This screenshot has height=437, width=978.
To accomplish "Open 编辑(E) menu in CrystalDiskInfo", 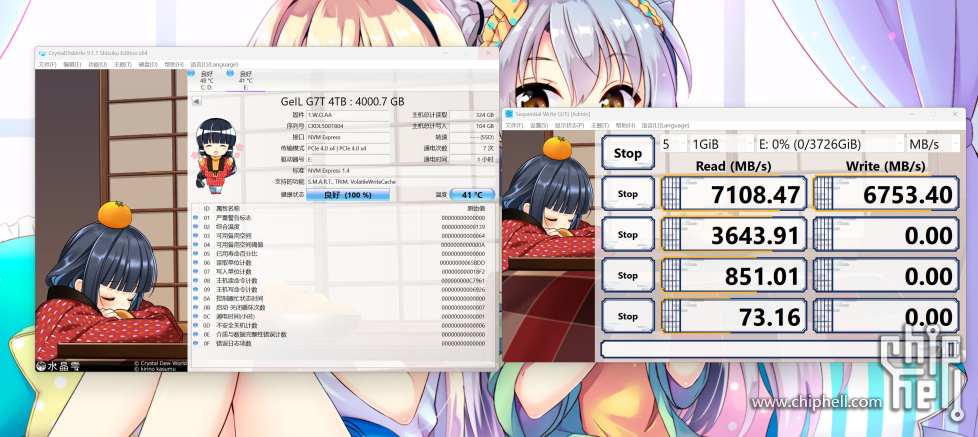I will pos(72,64).
